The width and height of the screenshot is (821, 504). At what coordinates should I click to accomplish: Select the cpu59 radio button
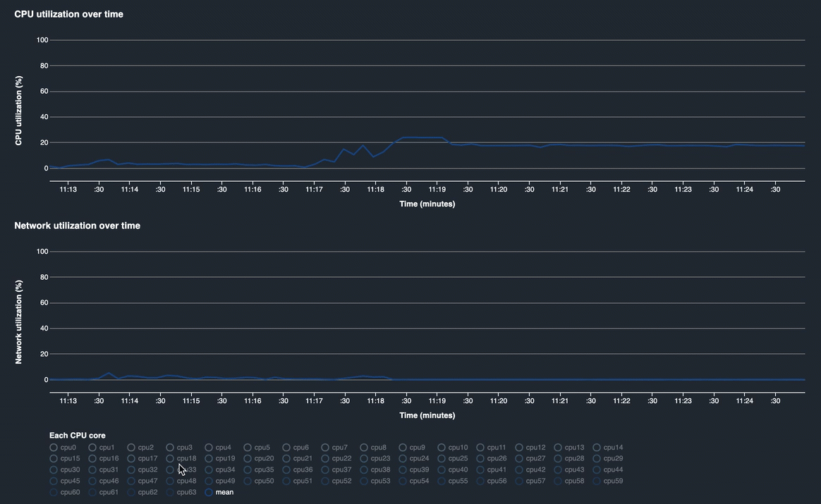tap(597, 481)
